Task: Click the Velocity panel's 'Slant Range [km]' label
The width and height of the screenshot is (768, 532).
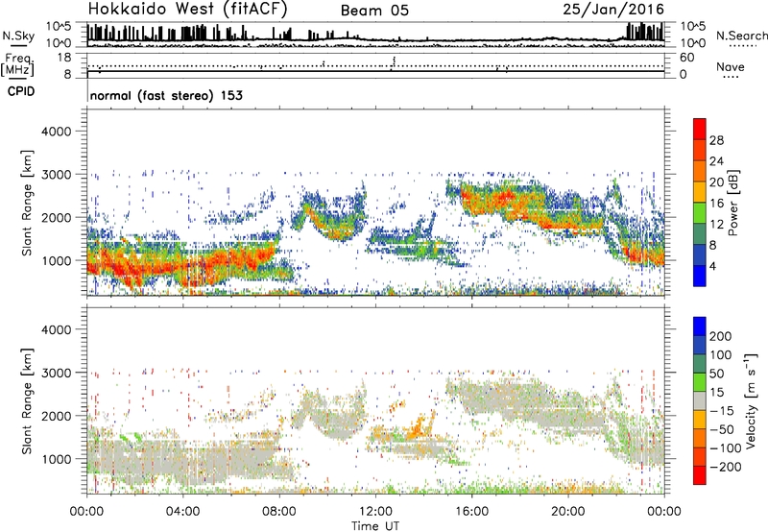Action: (x=27, y=401)
